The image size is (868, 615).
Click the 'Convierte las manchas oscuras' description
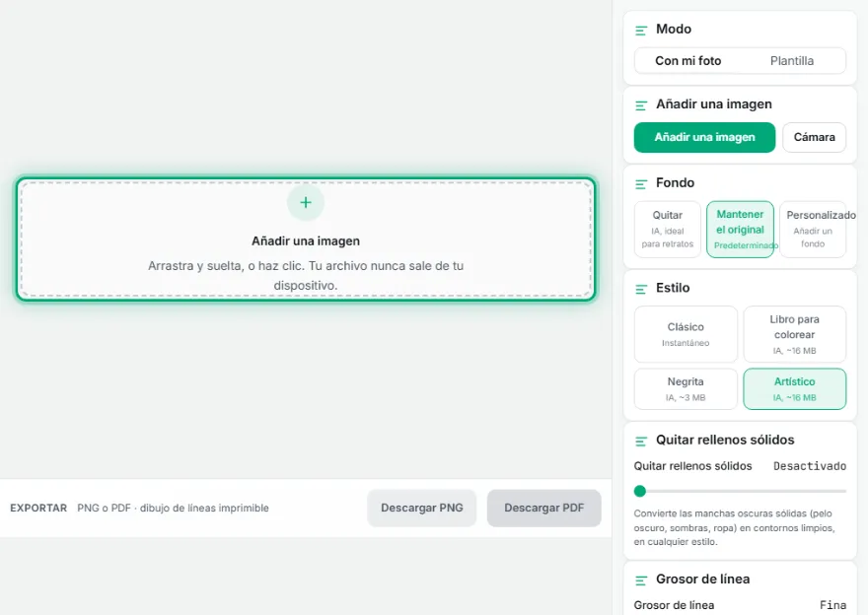tap(734, 527)
